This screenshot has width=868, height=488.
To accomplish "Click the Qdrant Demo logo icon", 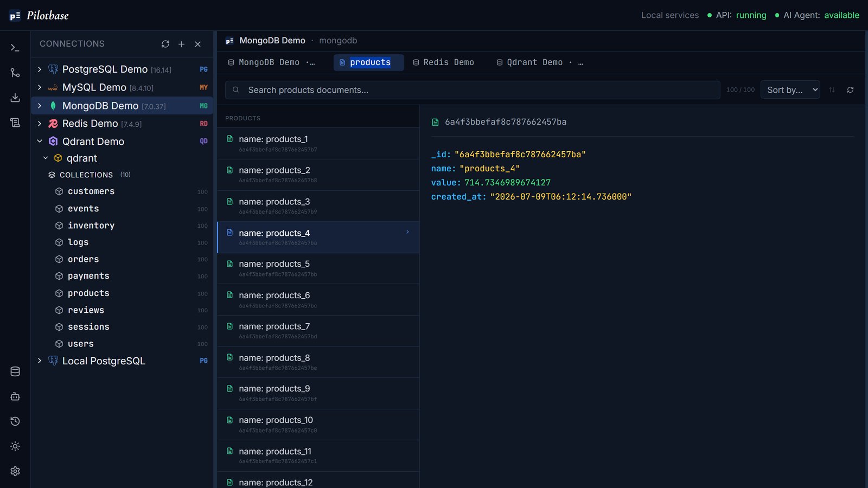I will point(53,142).
